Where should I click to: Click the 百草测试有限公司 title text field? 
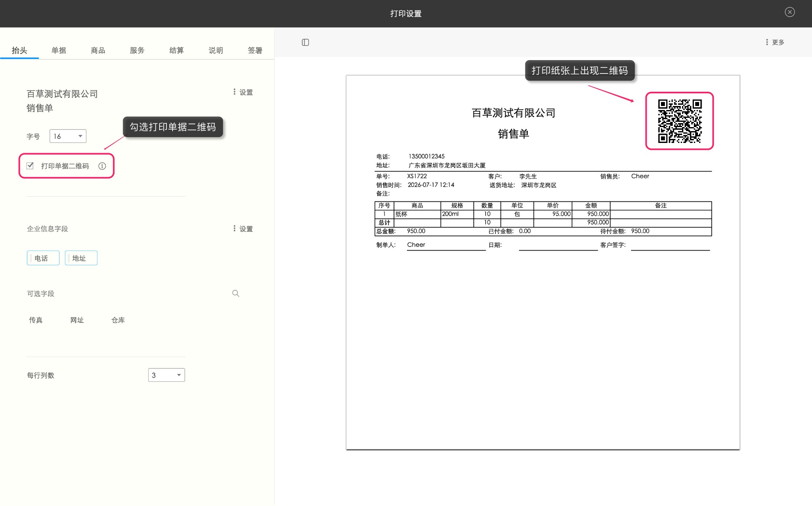62,94
